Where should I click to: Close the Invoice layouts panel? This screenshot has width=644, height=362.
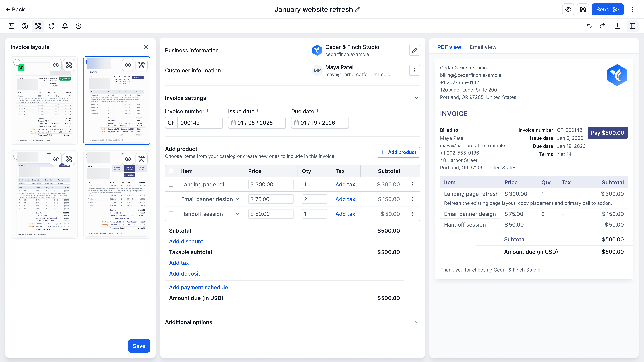pos(146,47)
